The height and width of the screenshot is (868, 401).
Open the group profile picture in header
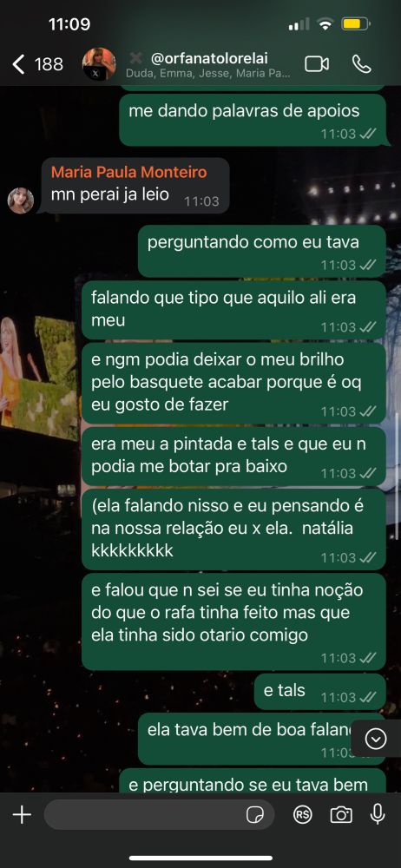click(x=99, y=64)
